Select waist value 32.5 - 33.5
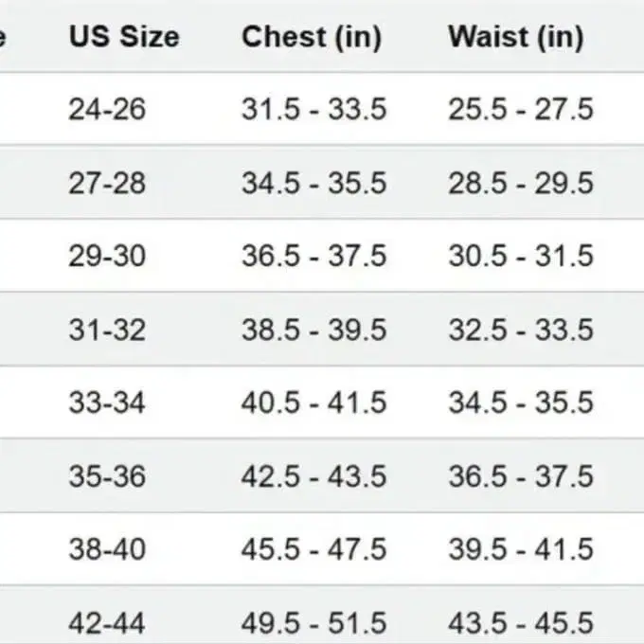 coord(521,330)
